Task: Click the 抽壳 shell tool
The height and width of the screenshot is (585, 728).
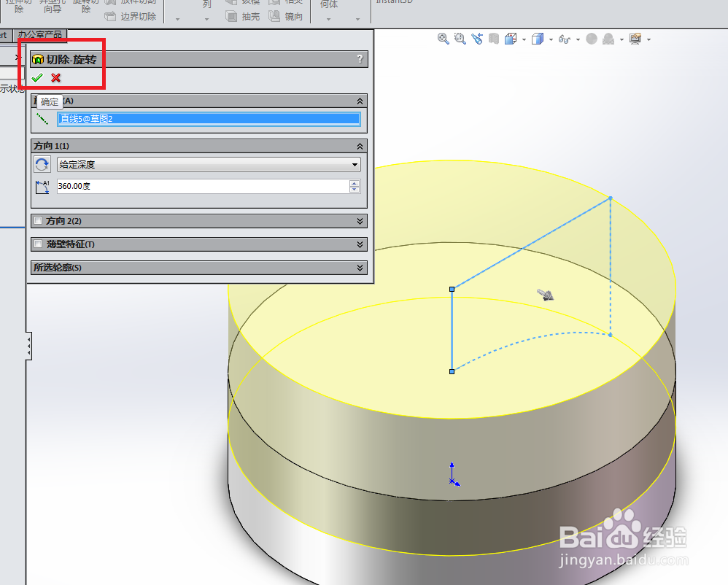Action: pyautogui.click(x=243, y=17)
